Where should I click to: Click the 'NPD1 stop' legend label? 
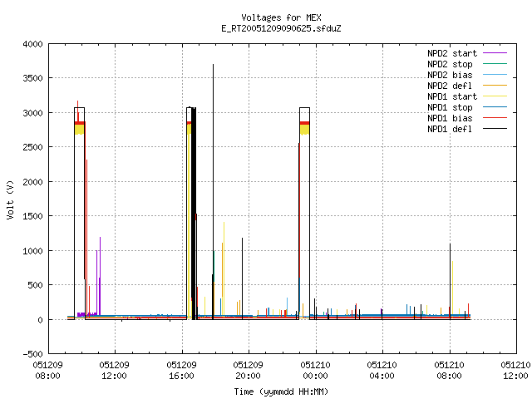tap(450, 107)
